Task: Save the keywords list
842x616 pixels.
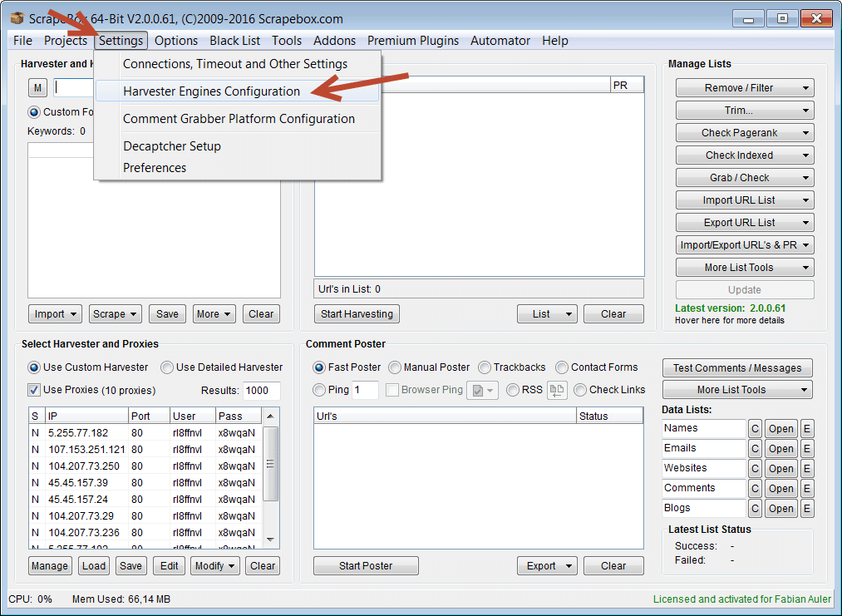Action: point(167,314)
